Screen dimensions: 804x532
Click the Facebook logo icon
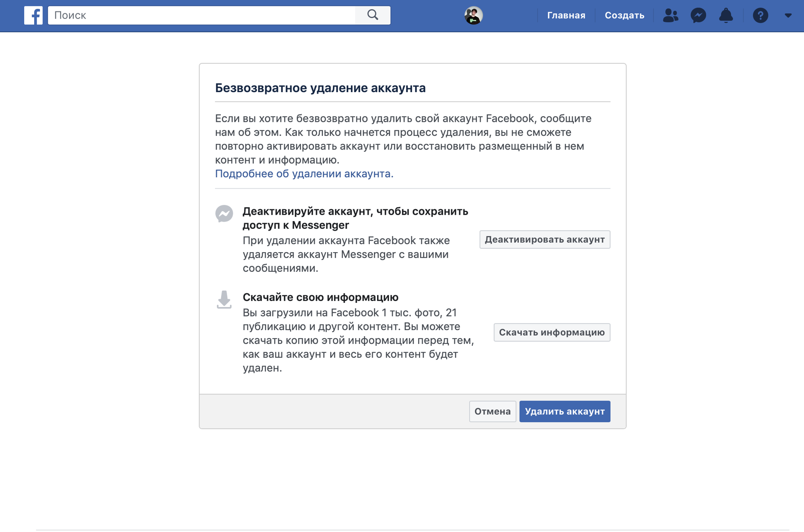[33, 15]
